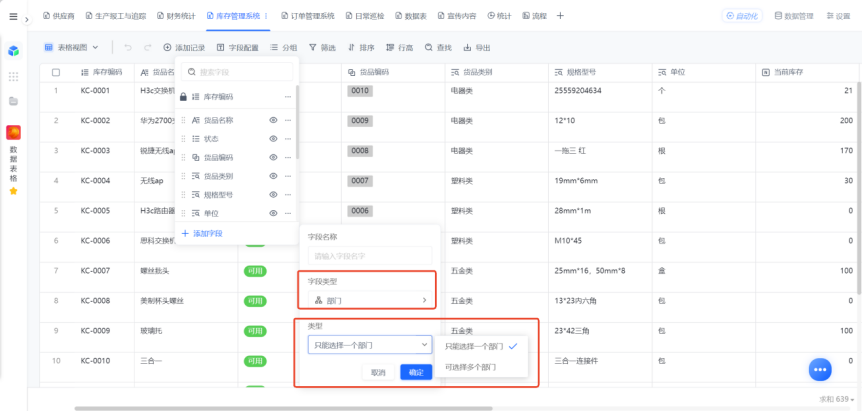Open the apps grid icon in sidebar
The image size is (862, 411).
point(14,76)
